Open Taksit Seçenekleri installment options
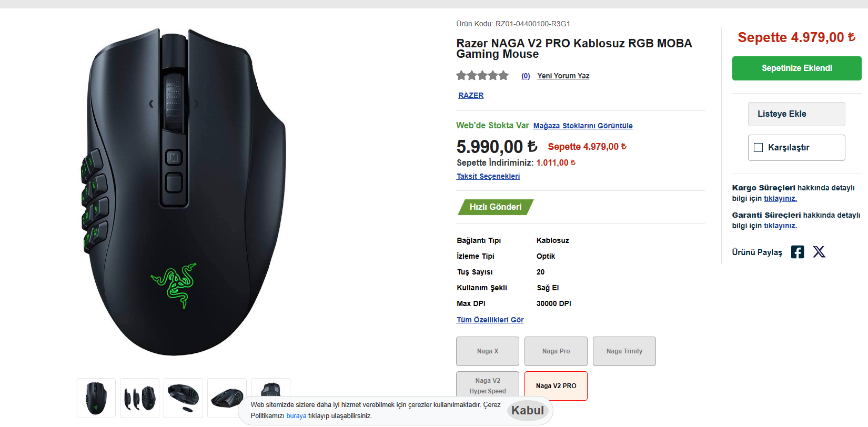Screen dimensions: 868x427 pos(488,176)
